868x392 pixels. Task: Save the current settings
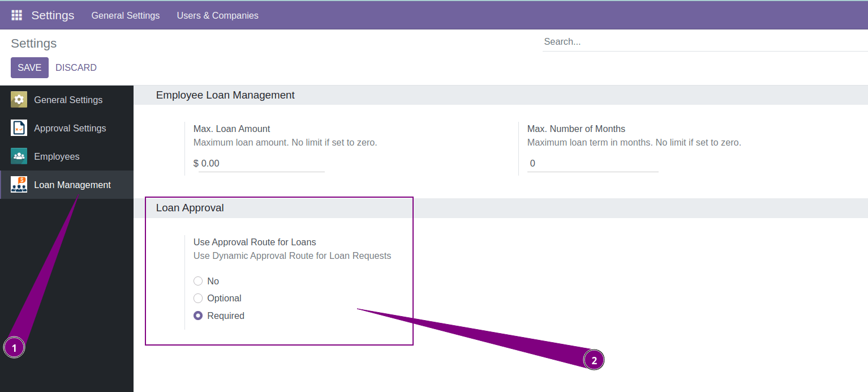29,67
